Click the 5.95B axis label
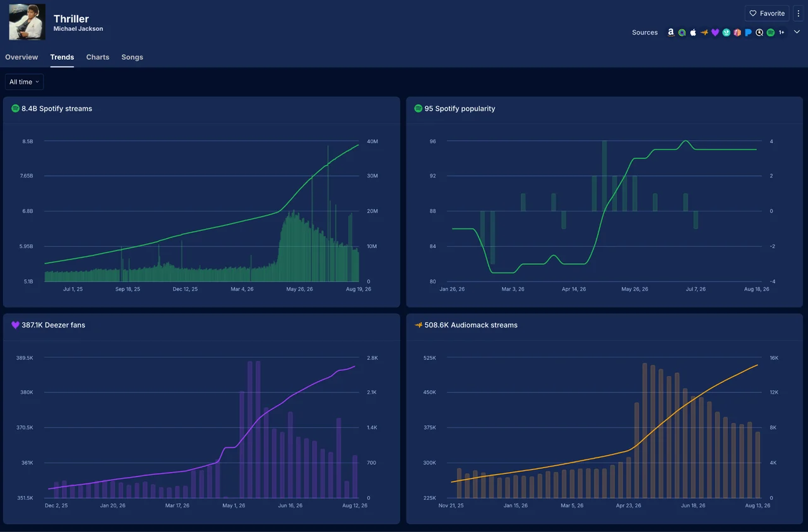 [x=27, y=246]
